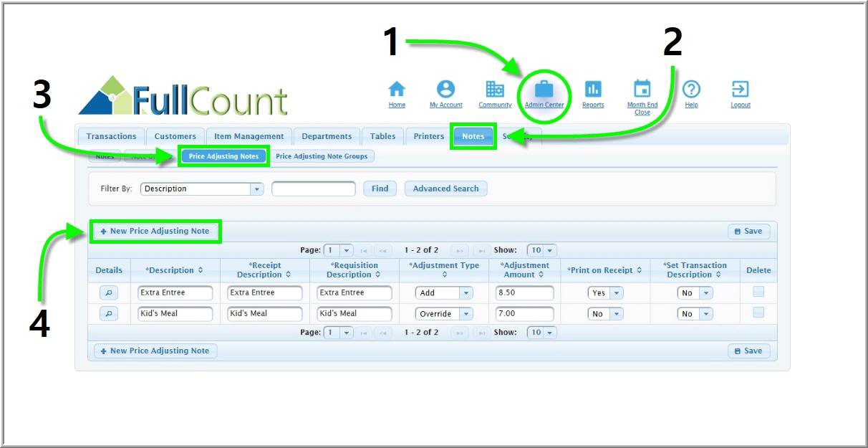Click the Logout icon
This screenshot has height=448, width=868.
pos(740,90)
